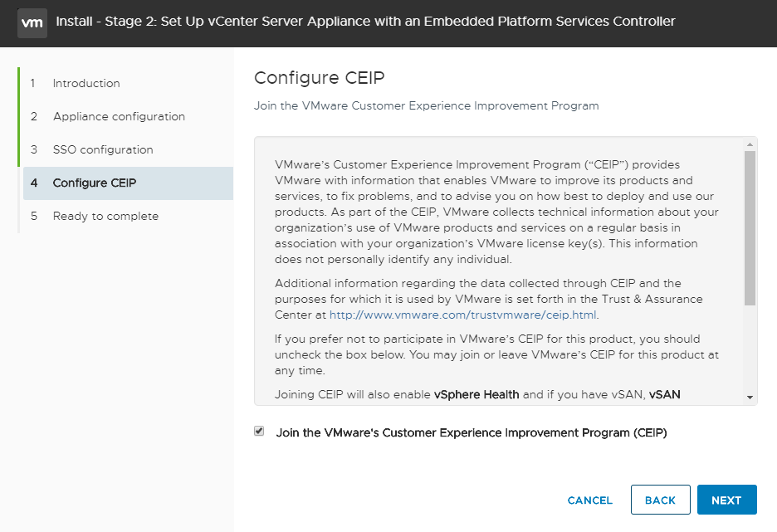The height and width of the screenshot is (532, 777).
Task: Click scrollbar down arrow in CEIP text
Action: point(750,398)
